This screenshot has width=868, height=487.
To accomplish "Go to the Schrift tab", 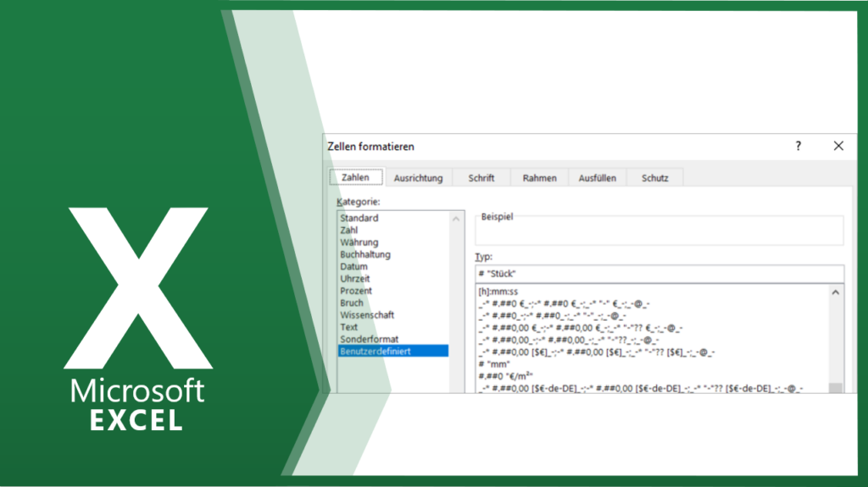I will click(x=481, y=178).
